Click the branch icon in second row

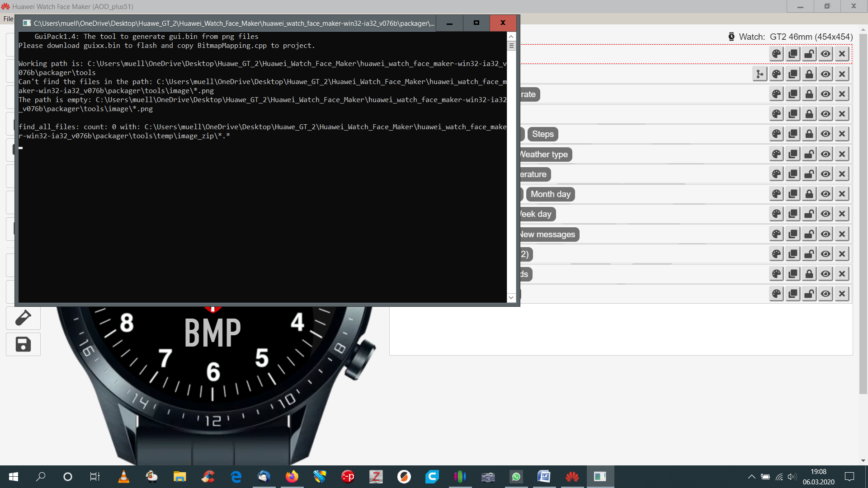760,74
